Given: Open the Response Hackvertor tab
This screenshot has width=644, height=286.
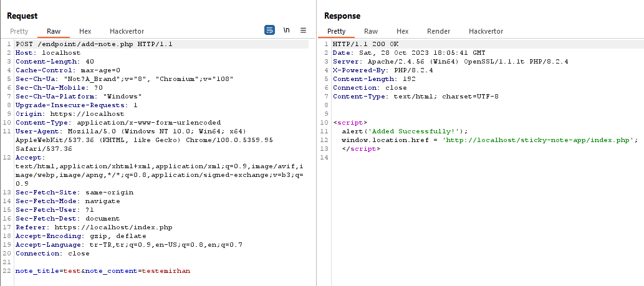Looking at the screenshot, I should click(x=486, y=31).
